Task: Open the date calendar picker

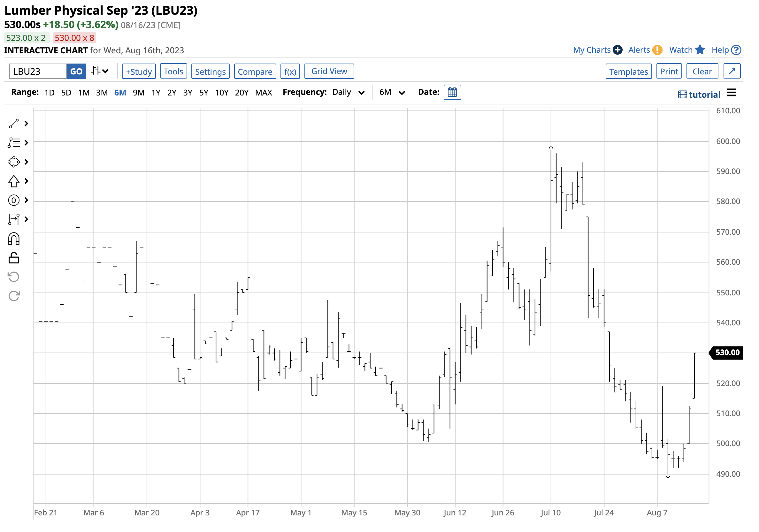Action: pyautogui.click(x=452, y=92)
